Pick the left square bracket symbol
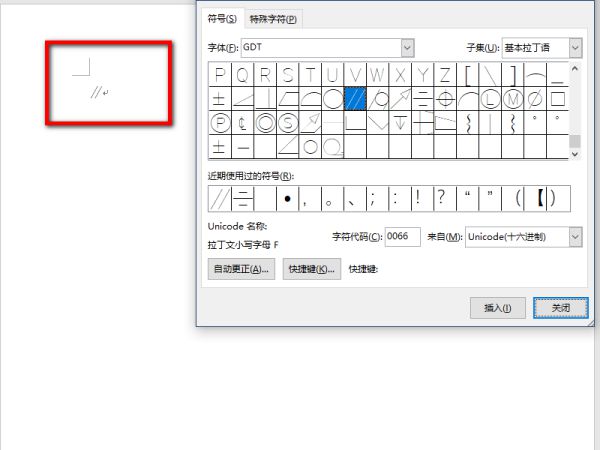Viewport: 600px width, 450px height. coord(468,75)
